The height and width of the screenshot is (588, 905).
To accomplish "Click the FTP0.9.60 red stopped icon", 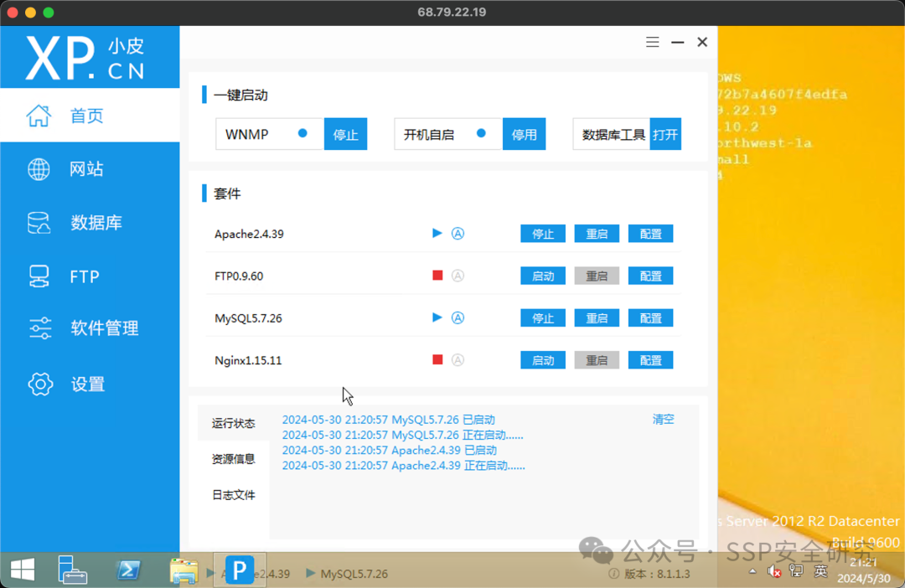I will point(437,276).
